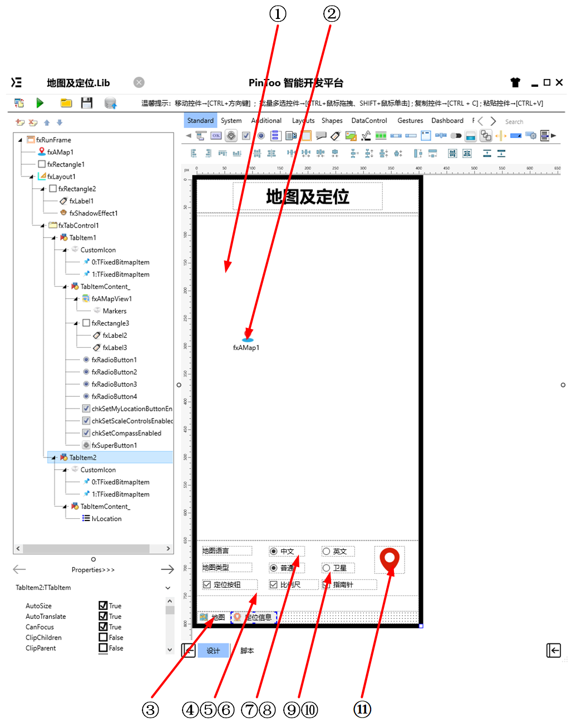572x728 pixels.
Task: Click properties list up scroll arrow
Action: (170, 601)
